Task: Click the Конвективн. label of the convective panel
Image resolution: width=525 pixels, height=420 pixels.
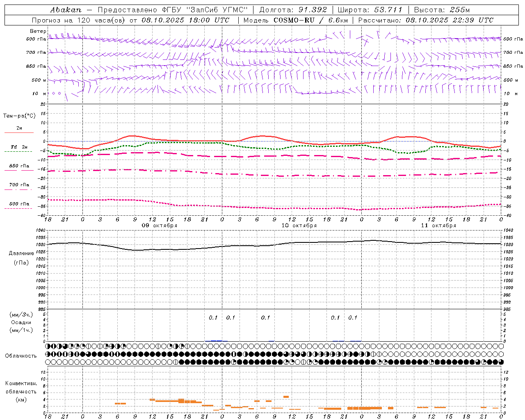Action: [21, 383]
